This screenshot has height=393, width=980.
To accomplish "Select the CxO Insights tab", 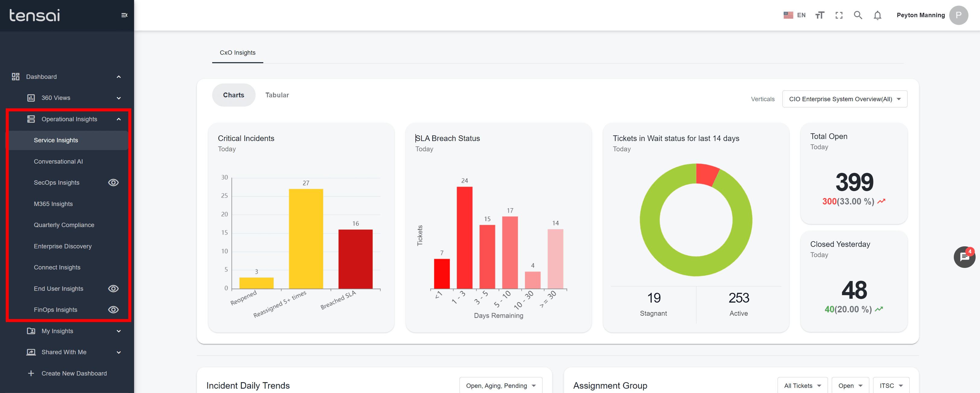I will [237, 53].
